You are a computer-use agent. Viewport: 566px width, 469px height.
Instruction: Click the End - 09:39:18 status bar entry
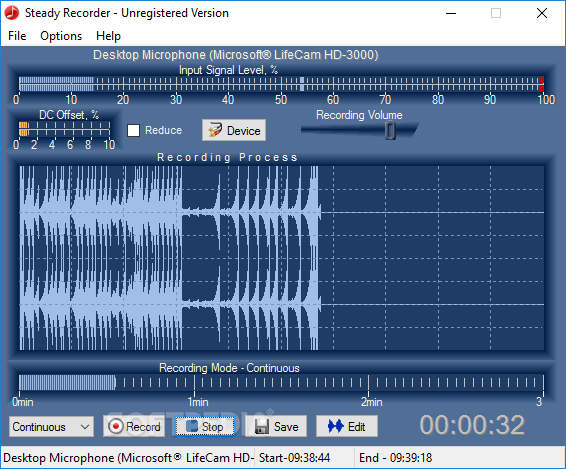pyautogui.click(x=395, y=458)
